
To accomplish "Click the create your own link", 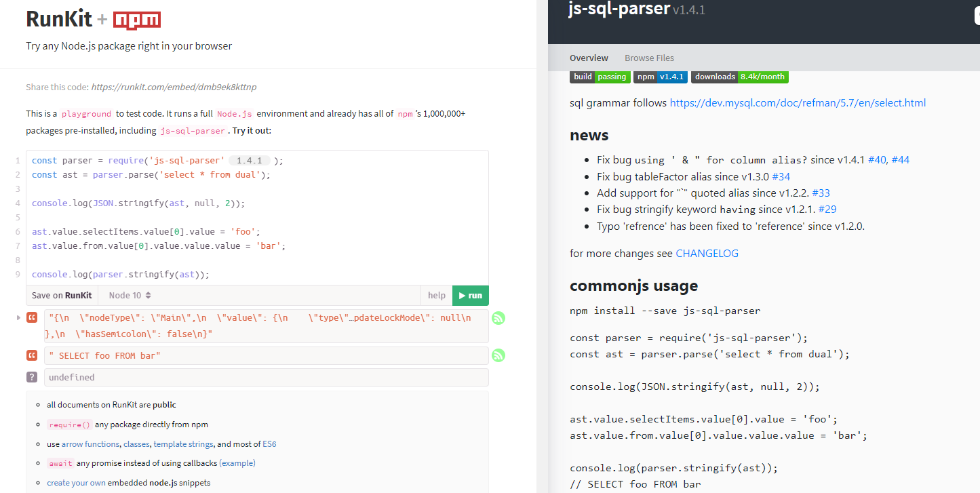I will 76,483.
